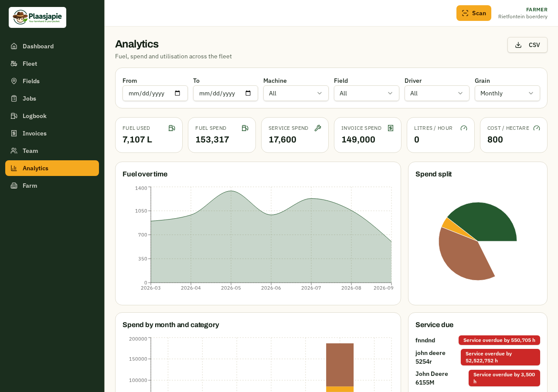Image resolution: width=558 pixels, height=392 pixels.
Task: Open the From date calendar picker
Action: pyautogui.click(x=177, y=93)
